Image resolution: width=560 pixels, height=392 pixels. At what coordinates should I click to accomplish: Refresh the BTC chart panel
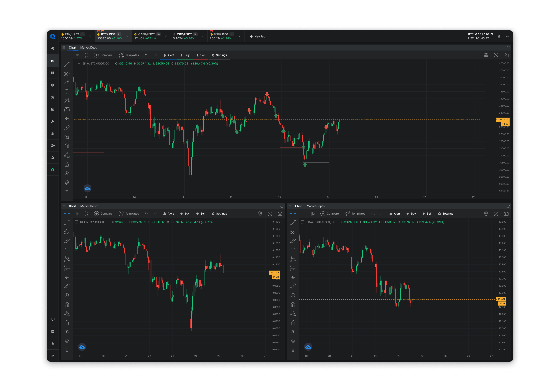(508, 48)
